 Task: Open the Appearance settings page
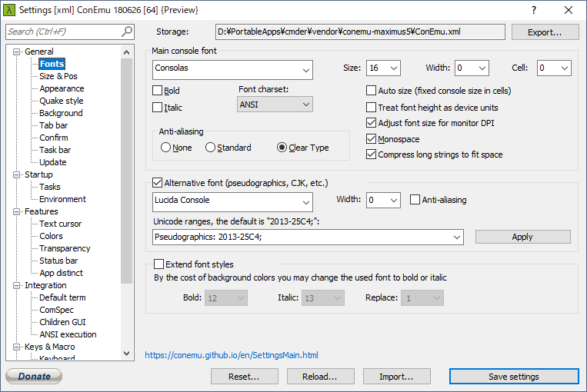pyautogui.click(x=62, y=88)
